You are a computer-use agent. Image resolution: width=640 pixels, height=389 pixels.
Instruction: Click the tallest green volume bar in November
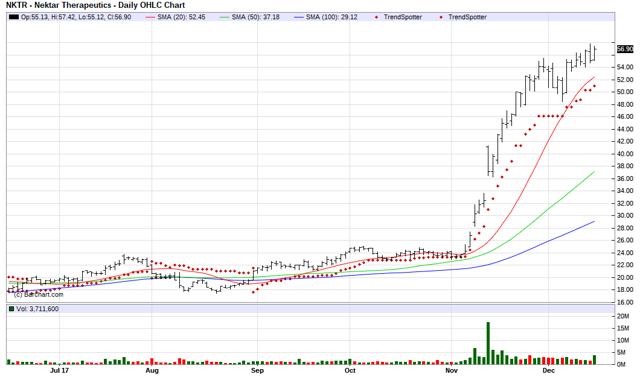pyautogui.click(x=488, y=343)
